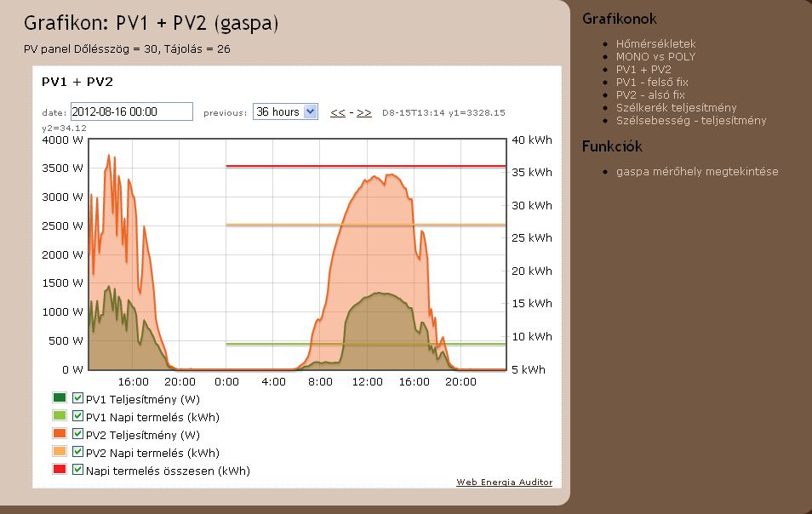Screen dimensions: 812x514
Task: Click the 10 kWh axis label
Action: point(532,336)
